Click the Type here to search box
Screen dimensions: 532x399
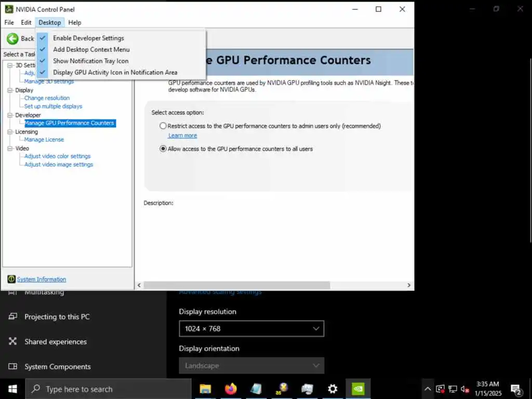109,389
